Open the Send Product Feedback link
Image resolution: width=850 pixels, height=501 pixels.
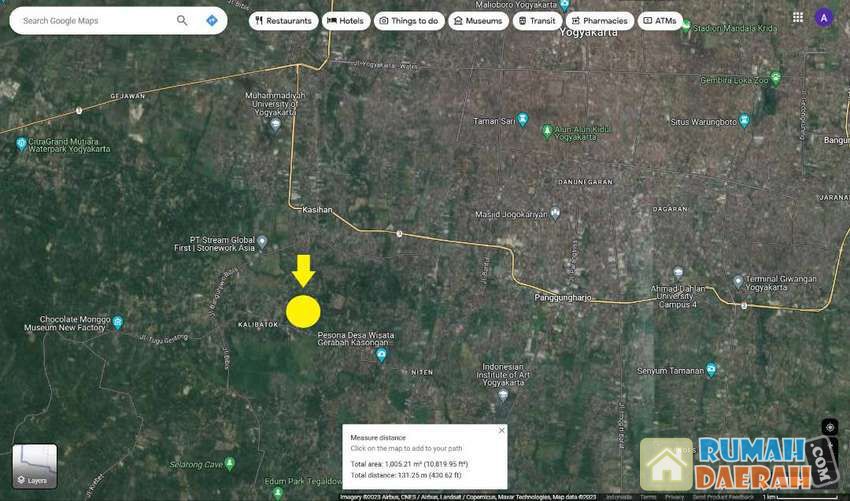[x=725, y=496]
